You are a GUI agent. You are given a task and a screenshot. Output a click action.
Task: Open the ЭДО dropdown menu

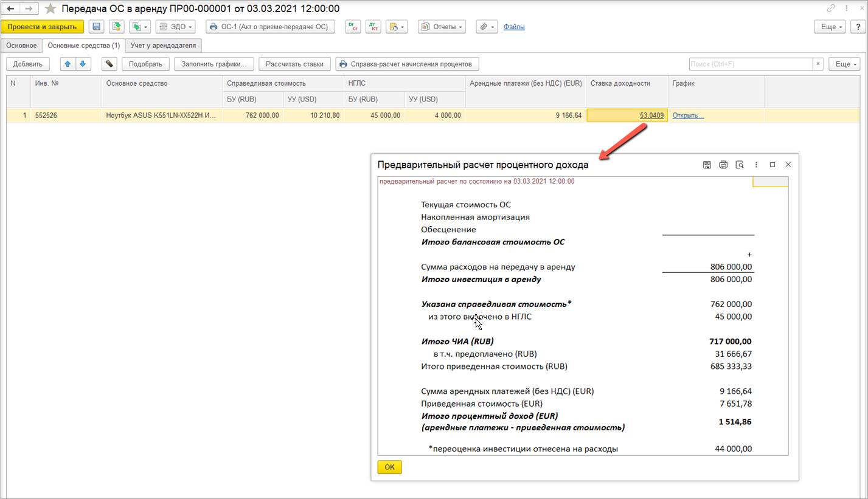[x=176, y=27]
